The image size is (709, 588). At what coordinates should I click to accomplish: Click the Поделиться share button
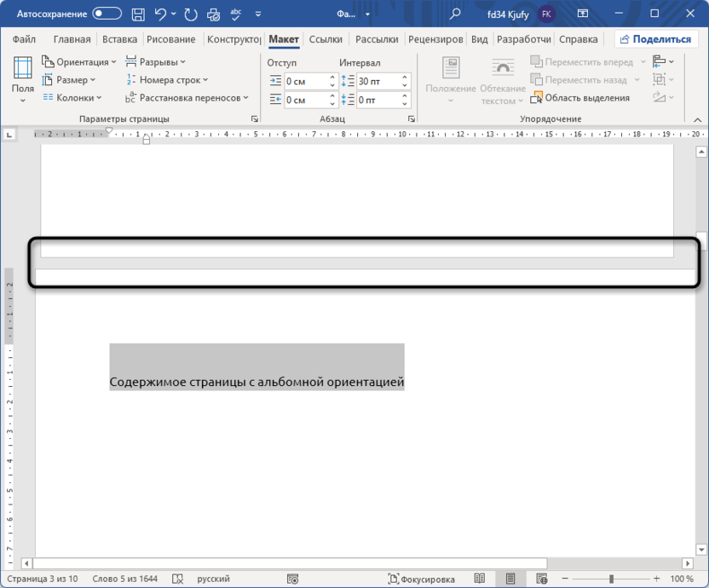click(654, 39)
